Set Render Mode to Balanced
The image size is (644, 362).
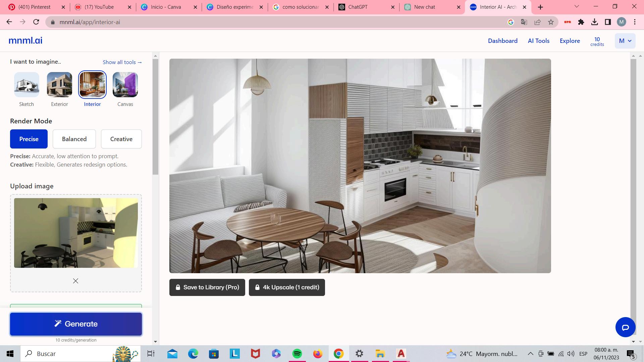[x=74, y=139]
